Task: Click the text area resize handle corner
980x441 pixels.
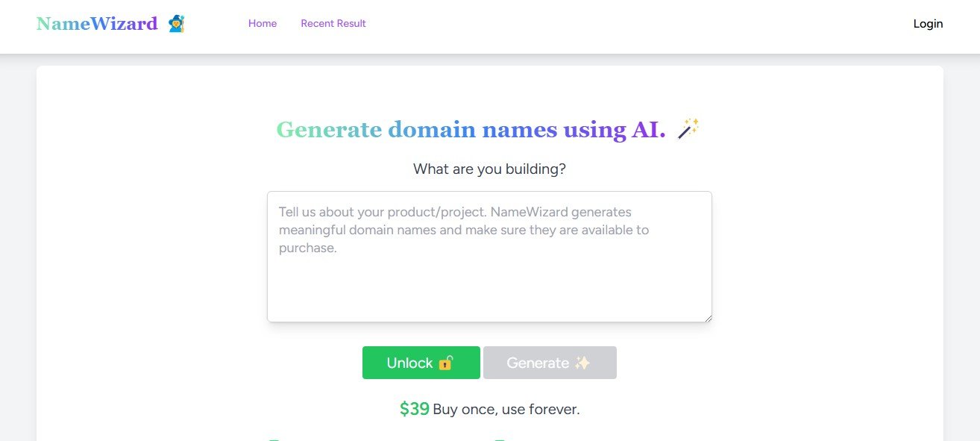Action: click(x=708, y=318)
